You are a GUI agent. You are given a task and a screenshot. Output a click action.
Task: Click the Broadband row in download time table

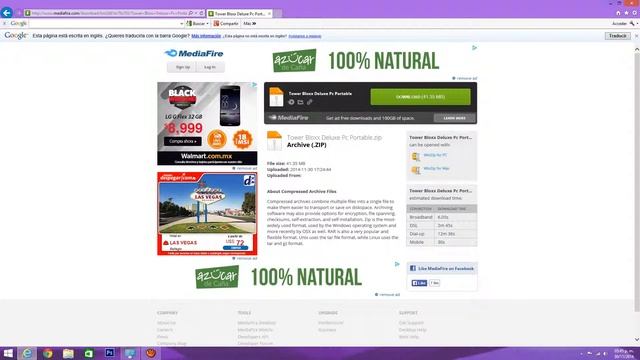pos(442,217)
